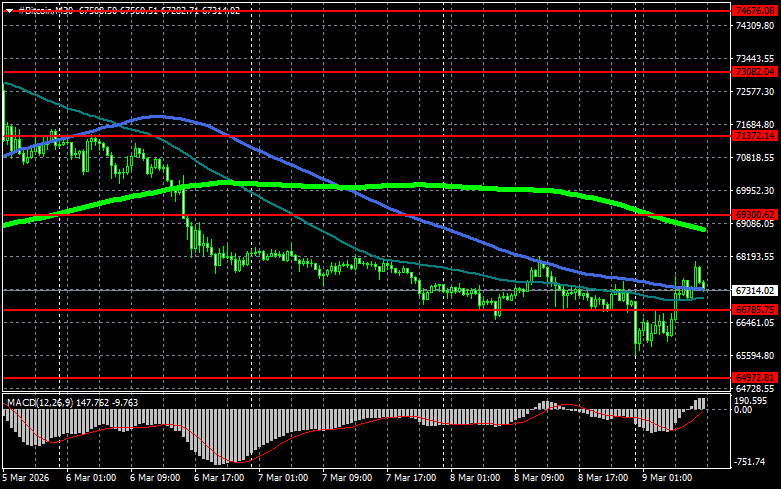Click the 6 Mar 17:00 time label
Image resolution: width=781 pixels, height=489 pixels.
point(219,478)
